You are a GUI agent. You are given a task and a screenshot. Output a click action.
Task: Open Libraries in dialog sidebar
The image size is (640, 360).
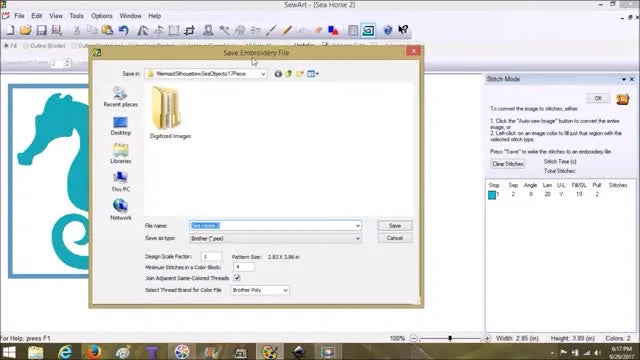tap(120, 154)
